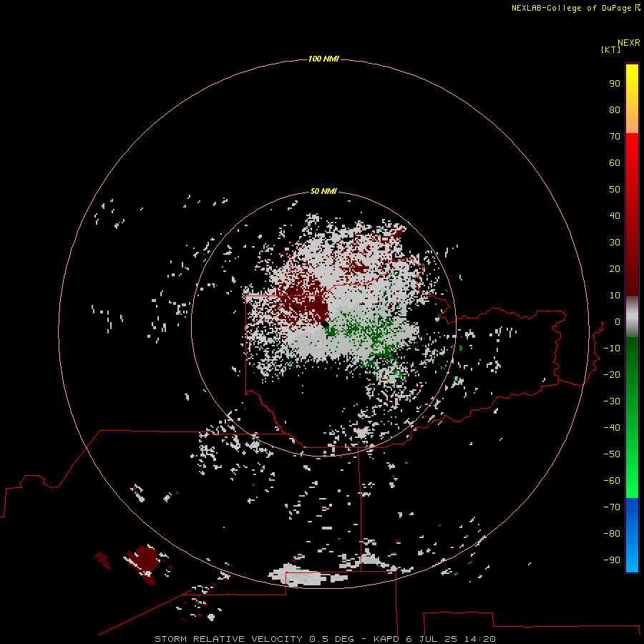The height and width of the screenshot is (644, 644).
Task: Click the 0 value on the velocity scale
Action: coord(618,322)
